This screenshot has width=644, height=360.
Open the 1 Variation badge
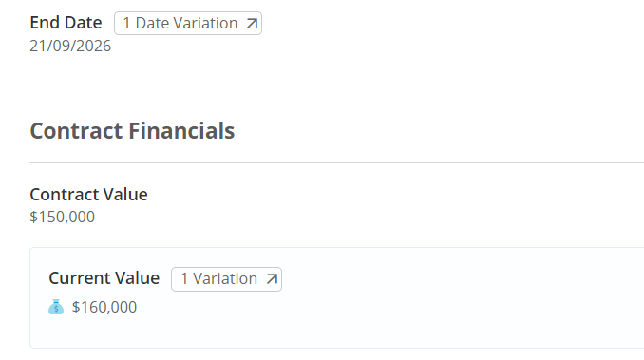[x=226, y=279]
